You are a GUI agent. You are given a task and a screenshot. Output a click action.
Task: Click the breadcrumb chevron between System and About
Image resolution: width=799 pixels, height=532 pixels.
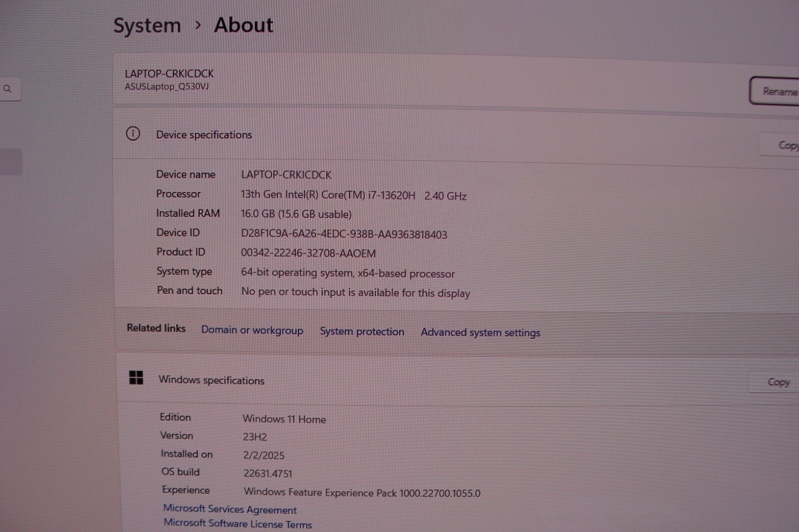click(x=198, y=25)
